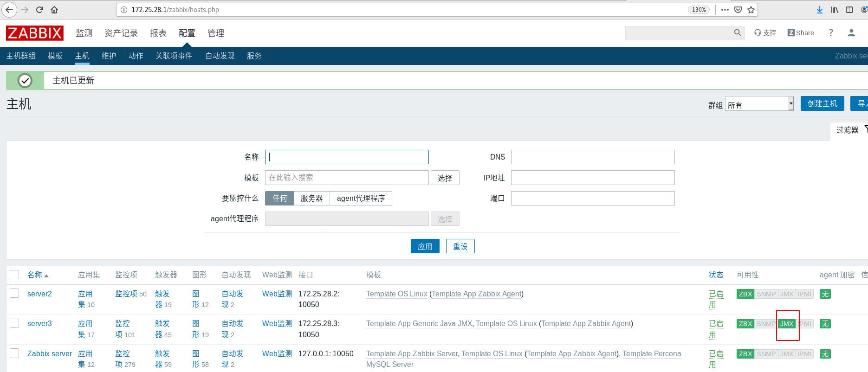Click the Pocket save icon

point(738,10)
